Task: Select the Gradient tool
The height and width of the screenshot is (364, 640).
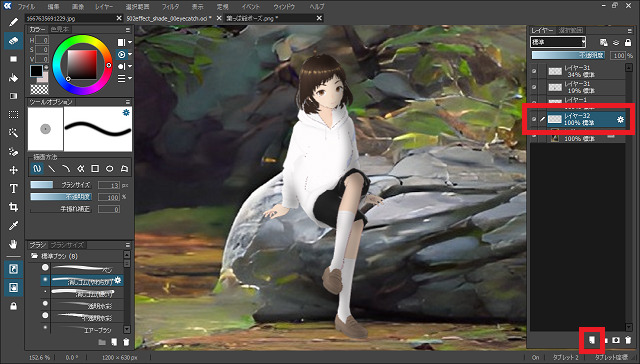Action: [13, 96]
